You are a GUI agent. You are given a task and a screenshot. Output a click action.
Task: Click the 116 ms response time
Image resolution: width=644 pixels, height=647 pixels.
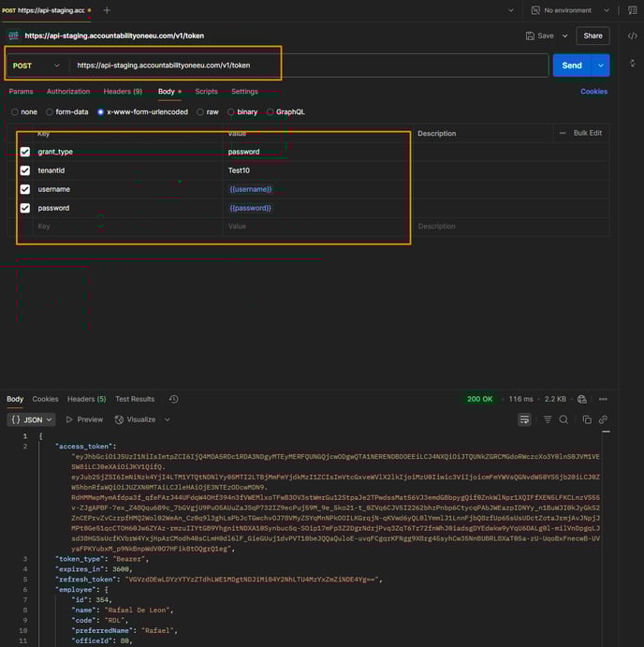pyautogui.click(x=520, y=399)
